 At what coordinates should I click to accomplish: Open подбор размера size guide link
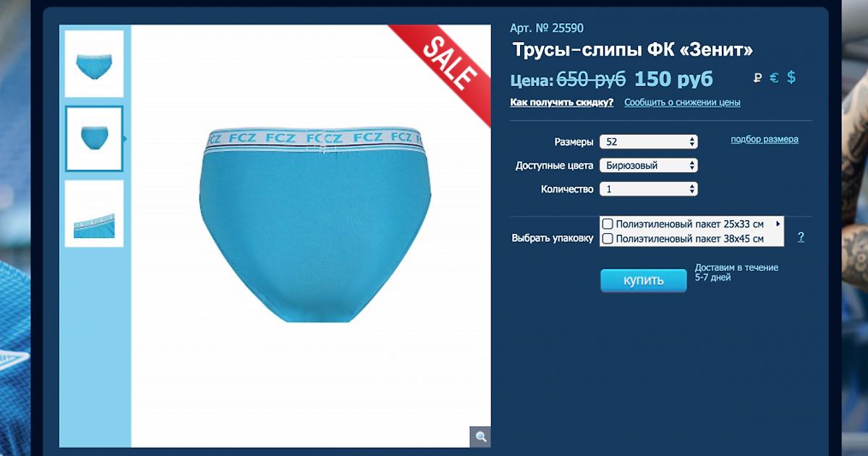click(x=764, y=139)
